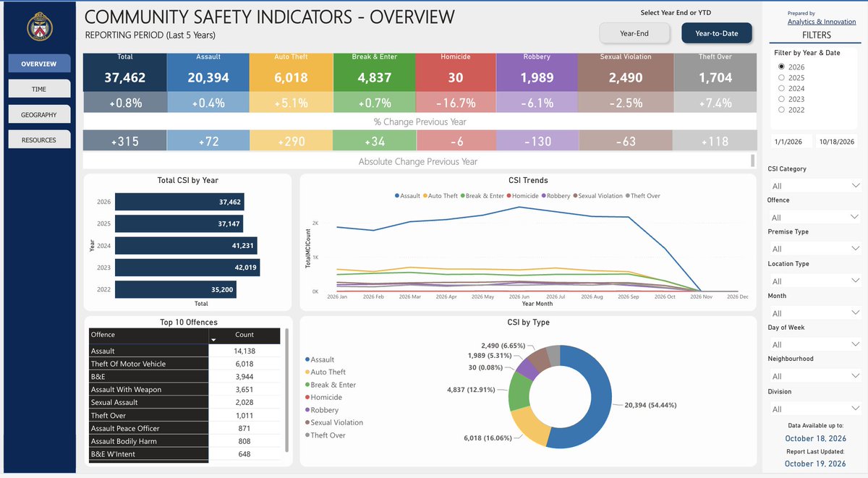Image resolution: width=868 pixels, height=478 pixels.
Task: Select the B&E W'Intent row
Action: (x=184, y=454)
